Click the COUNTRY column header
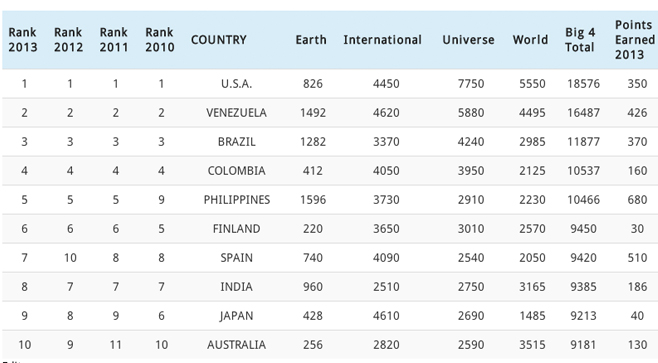The height and width of the screenshot is (363, 658). pos(219,40)
